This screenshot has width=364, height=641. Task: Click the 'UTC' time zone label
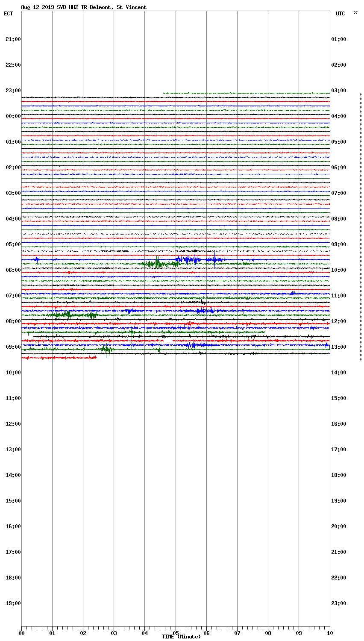point(341,14)
